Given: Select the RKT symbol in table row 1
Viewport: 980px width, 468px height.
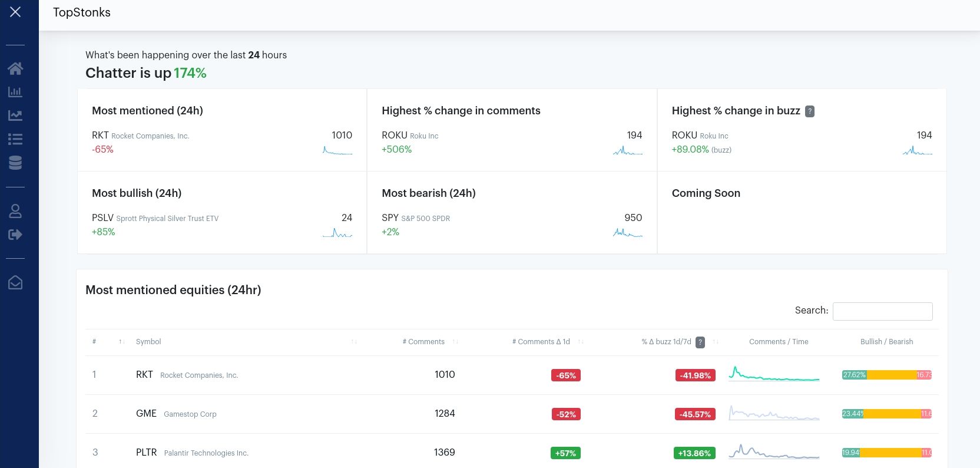Looking at the screenshot, I should (144, 375).
